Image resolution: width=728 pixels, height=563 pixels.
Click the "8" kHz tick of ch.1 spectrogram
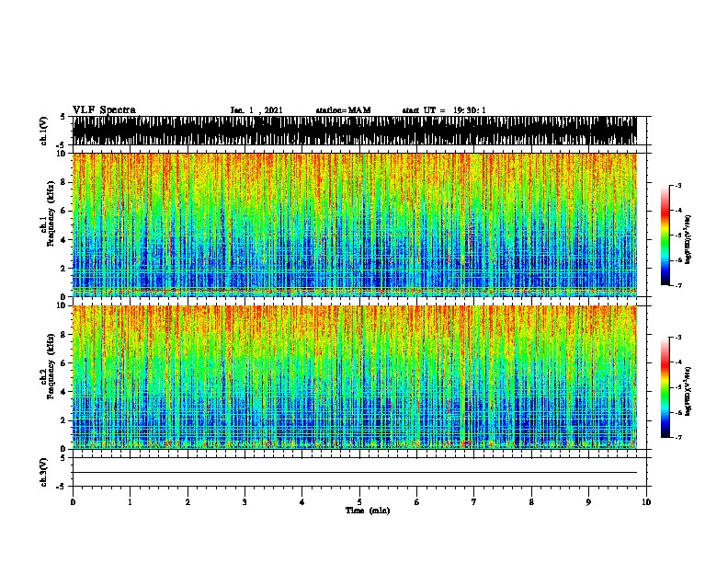(x=64, y=182)
